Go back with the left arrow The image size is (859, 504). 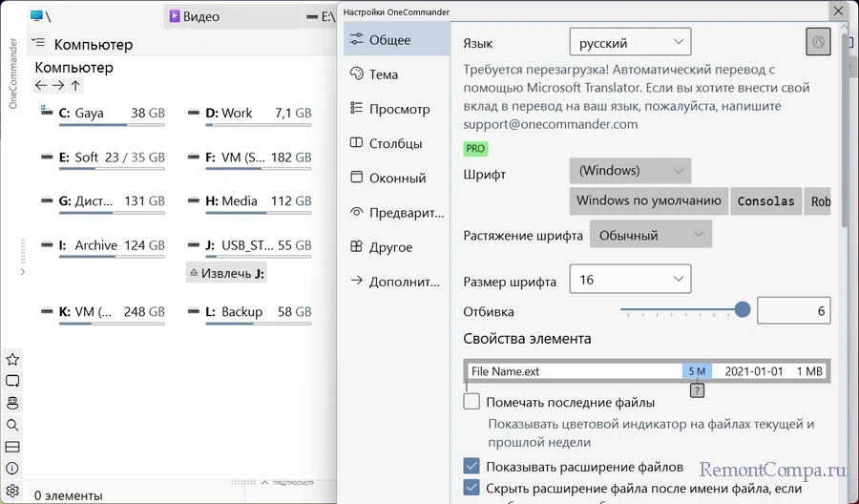(41, 86)
